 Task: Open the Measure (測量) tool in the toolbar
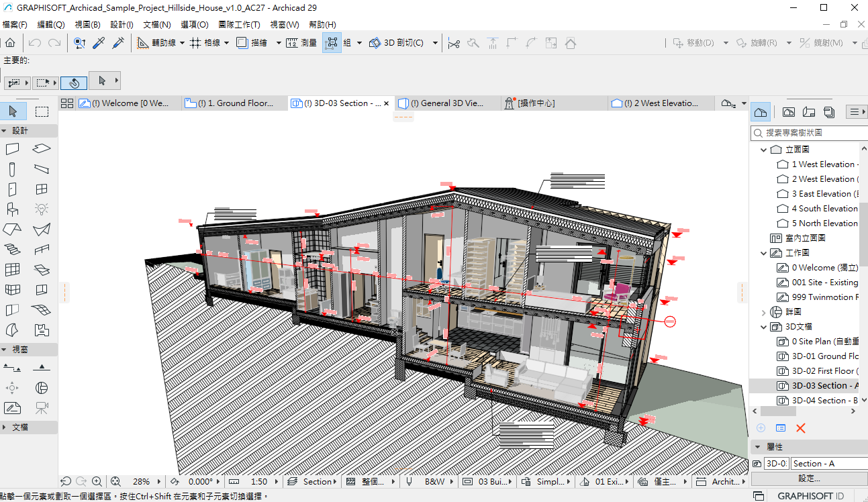[301, 43]
